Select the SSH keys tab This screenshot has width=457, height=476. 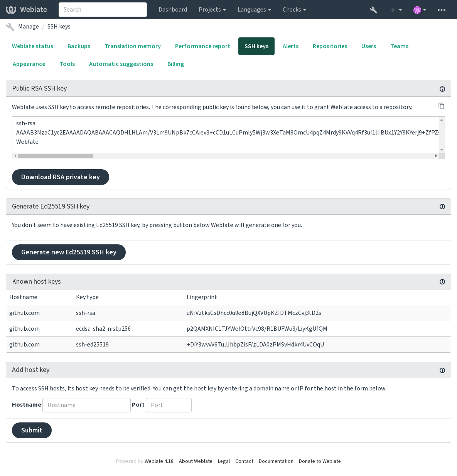point(256,46)
